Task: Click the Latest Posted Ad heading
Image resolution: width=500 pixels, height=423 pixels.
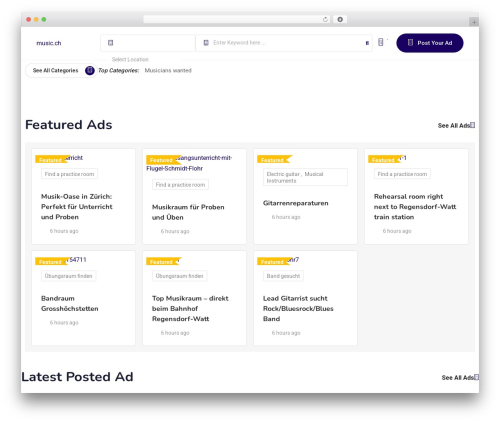Action: [x=77, y=377]
